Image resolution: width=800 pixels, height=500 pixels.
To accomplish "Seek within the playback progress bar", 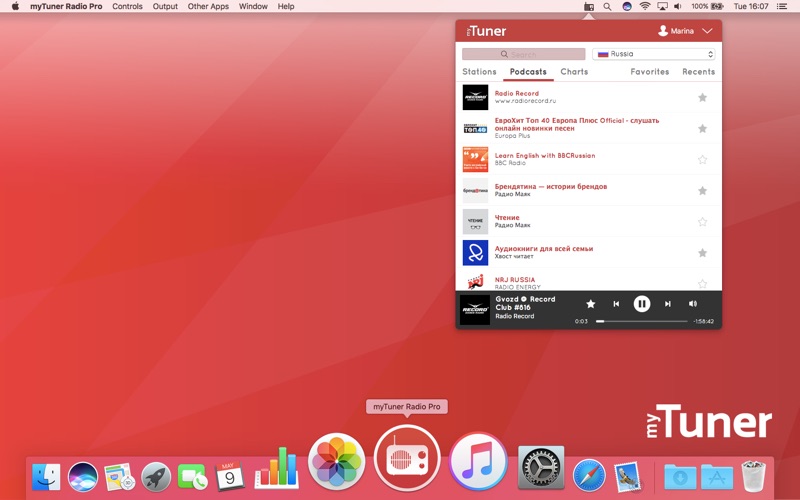I will pos(641,321).
